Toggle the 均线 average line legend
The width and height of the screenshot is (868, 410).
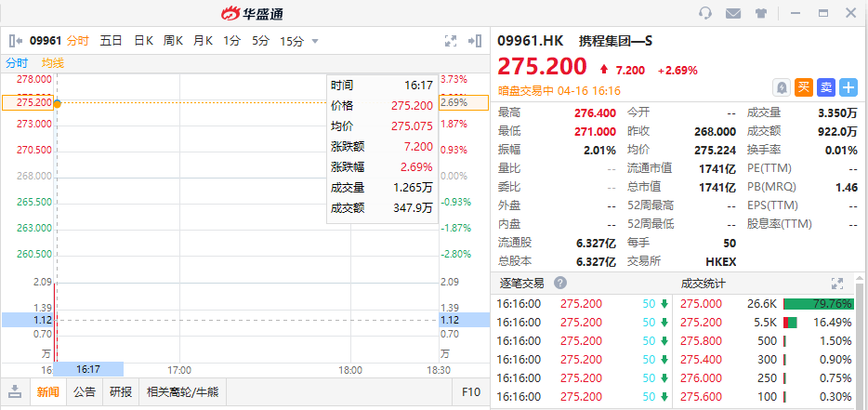click(x=53, y=63)
